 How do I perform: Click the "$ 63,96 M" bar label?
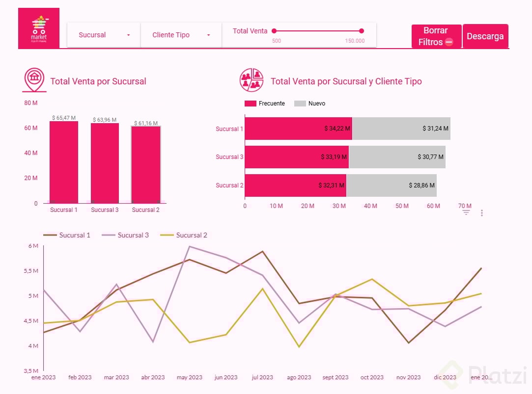(105, 120)
